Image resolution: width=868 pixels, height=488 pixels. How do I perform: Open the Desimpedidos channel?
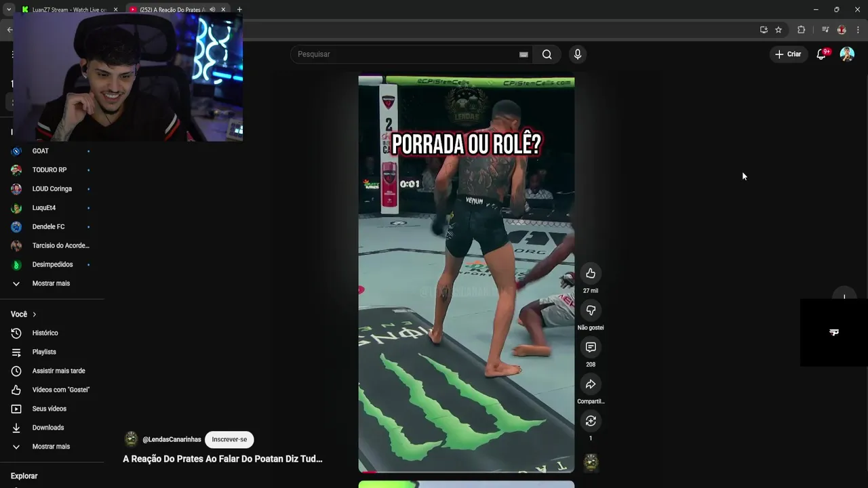coord(52,264)
